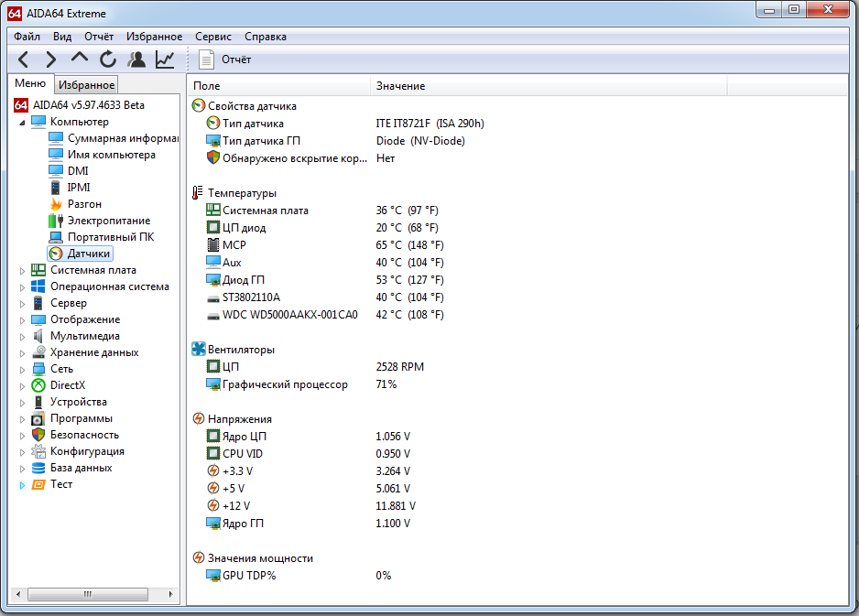Switch to the Избранное tab
Viewport: 859px width, 616px height.
point(86,85)
